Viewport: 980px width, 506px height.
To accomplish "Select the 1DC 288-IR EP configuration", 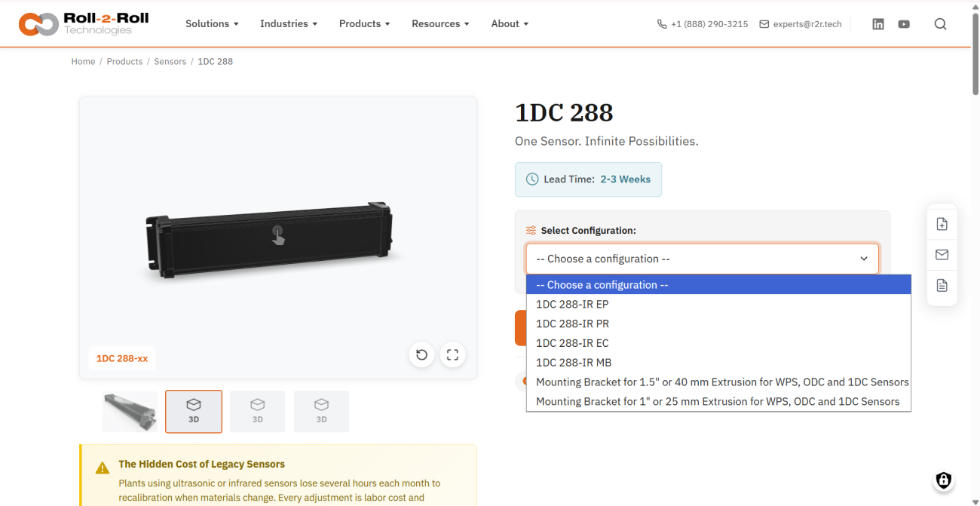I will (x=572, y=304).
